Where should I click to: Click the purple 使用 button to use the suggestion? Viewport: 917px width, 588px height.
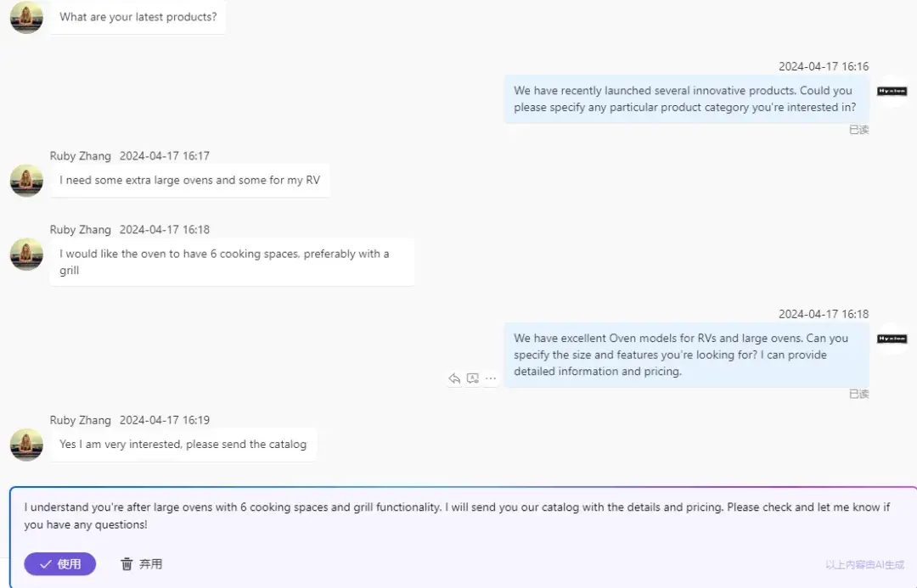(x=59, y=564)
